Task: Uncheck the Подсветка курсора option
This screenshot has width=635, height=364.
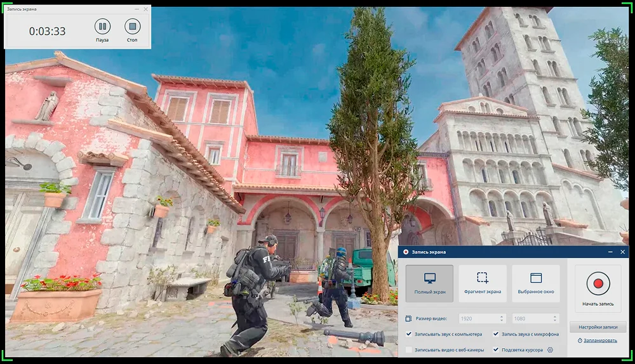Action: [496, 349]
